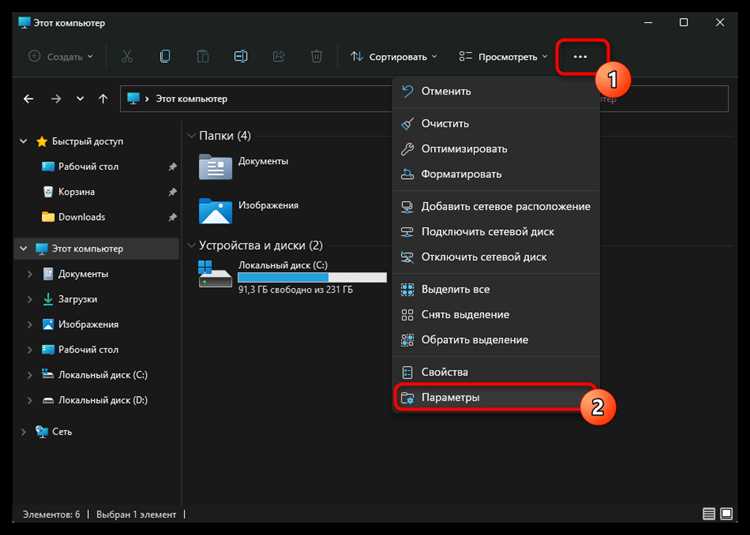
Task: Select Отменить in the menu
Action: 496,91
